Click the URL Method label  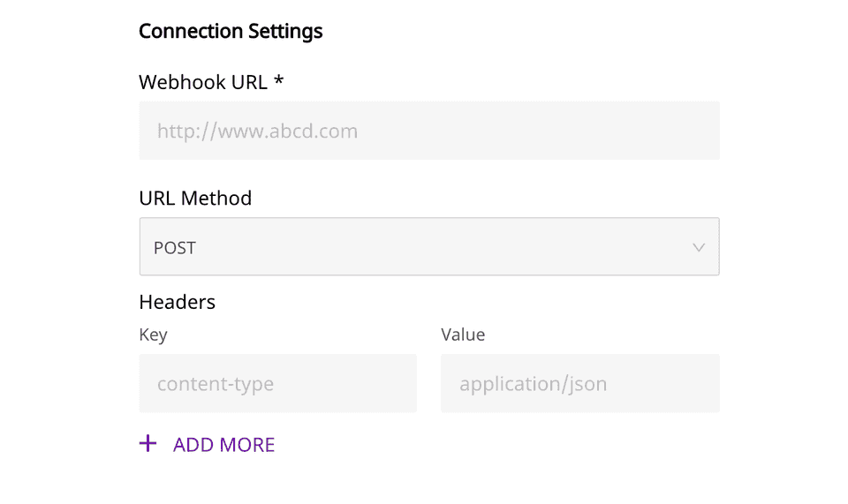[x=195, y=198]
